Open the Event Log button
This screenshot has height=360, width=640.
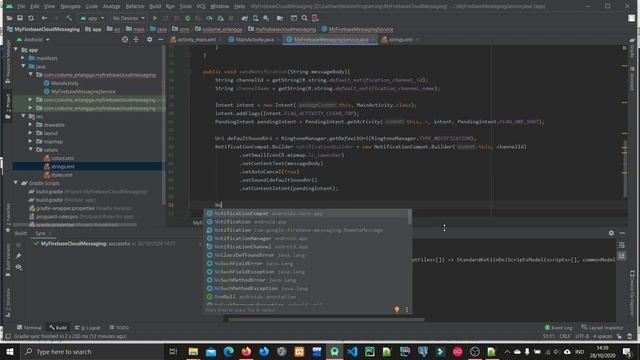click(558, 328)
